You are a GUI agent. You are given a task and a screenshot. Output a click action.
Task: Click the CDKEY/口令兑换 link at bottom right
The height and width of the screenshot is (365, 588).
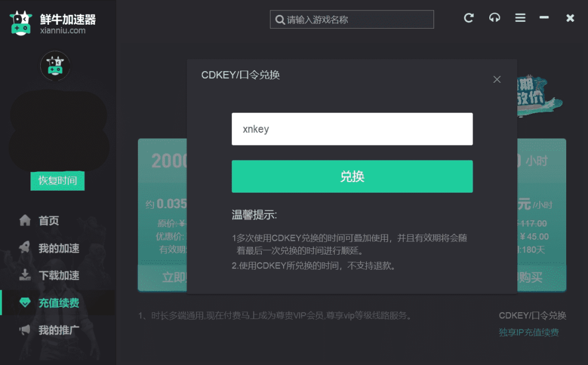pyautogui.click(x=532, y=316)
